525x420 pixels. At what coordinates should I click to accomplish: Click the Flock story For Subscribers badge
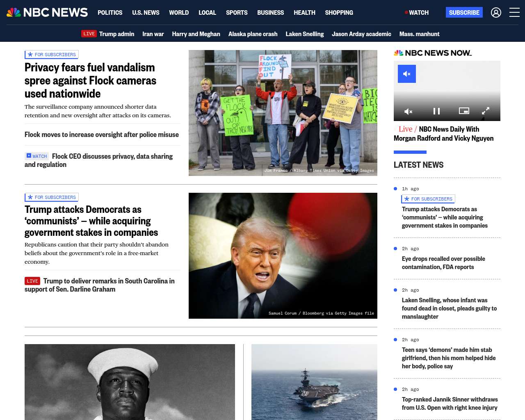(52, 55)
